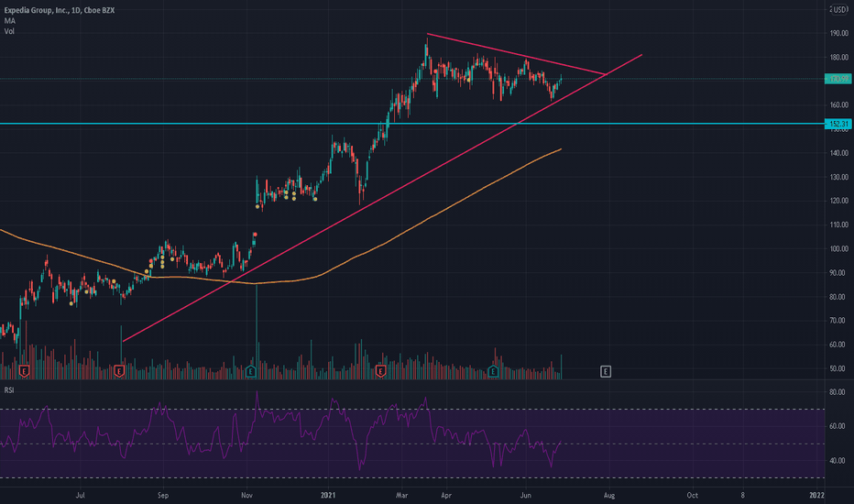Click the Apr label on time axis
Screen dimensions: 854x504
pos(446,495)
